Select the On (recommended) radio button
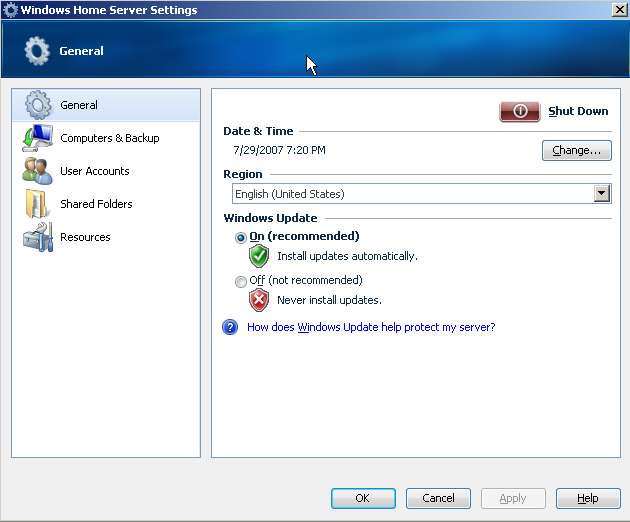This screenshot has width=630, height=522. 240,238
